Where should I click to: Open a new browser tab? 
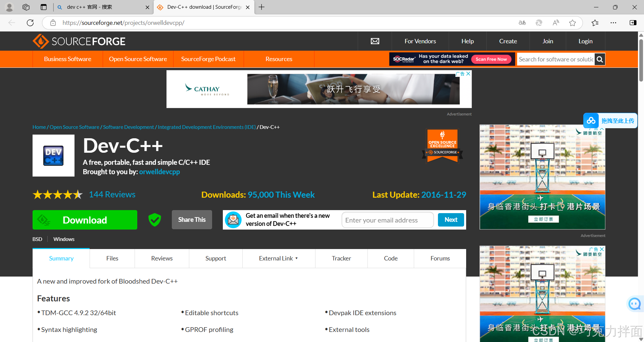262,7
